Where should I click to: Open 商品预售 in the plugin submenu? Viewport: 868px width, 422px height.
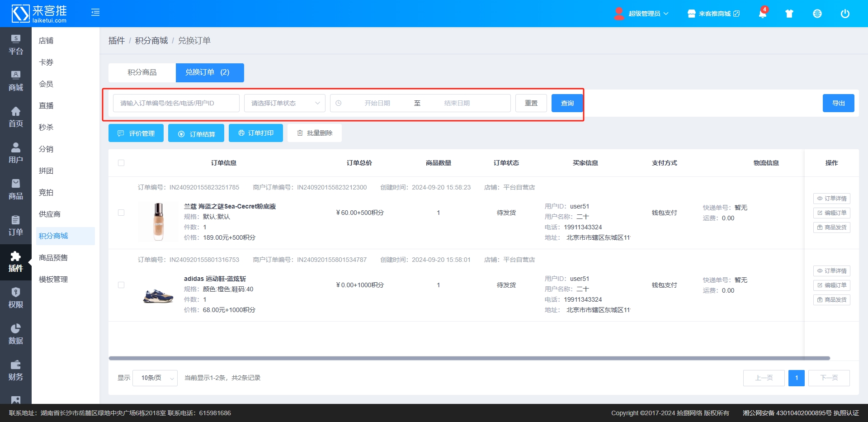coord(53,258)
